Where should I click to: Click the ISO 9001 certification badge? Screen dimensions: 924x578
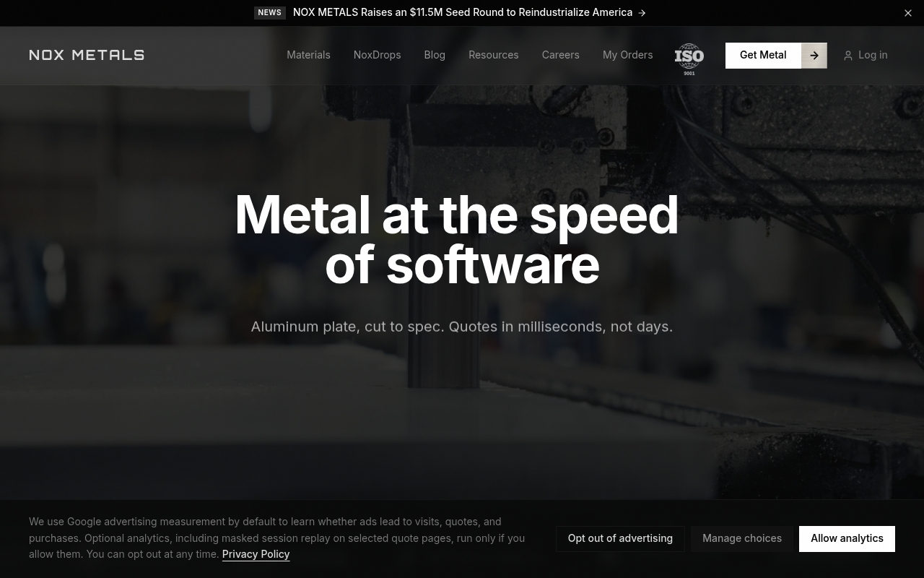point(689,59)
